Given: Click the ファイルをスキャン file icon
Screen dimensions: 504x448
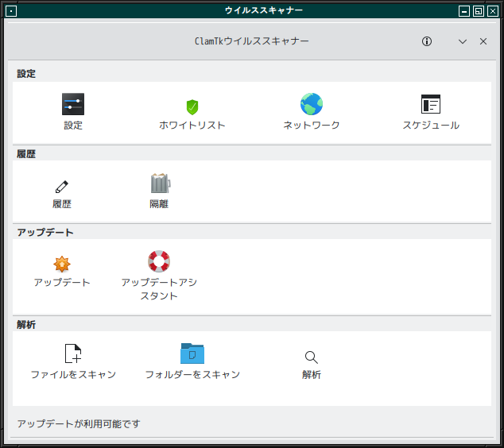Looking at the screenshot, I should pyautogui.click(x=73, y=353).
